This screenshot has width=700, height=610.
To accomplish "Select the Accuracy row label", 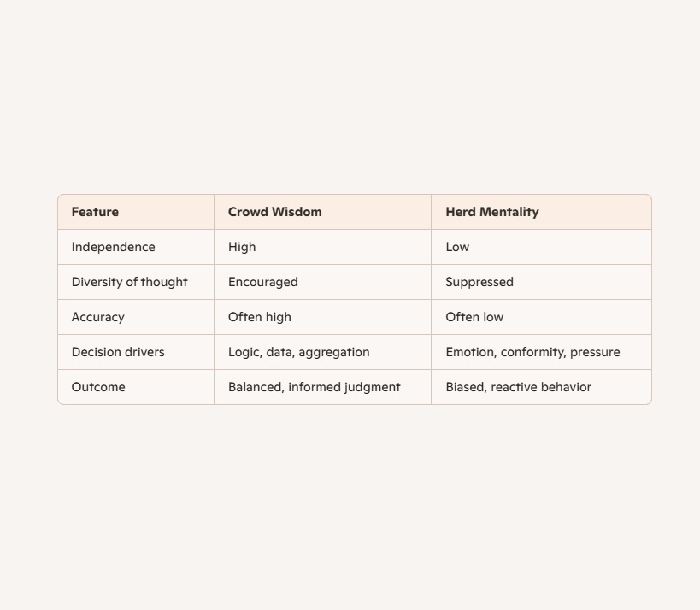I will (97, 317).
